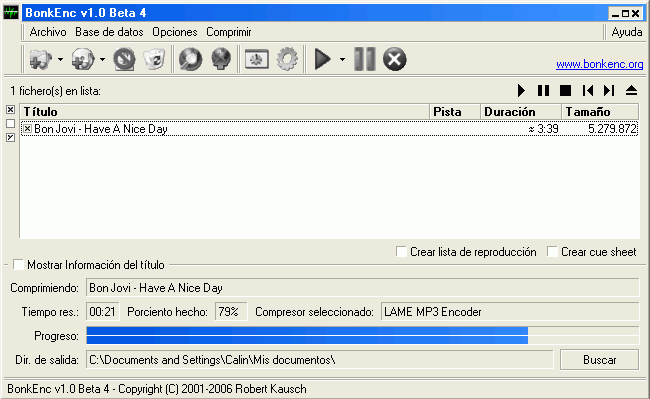Click the copyright status bar text
Viewport: 650px width, 399px height.
coord(157,389)
